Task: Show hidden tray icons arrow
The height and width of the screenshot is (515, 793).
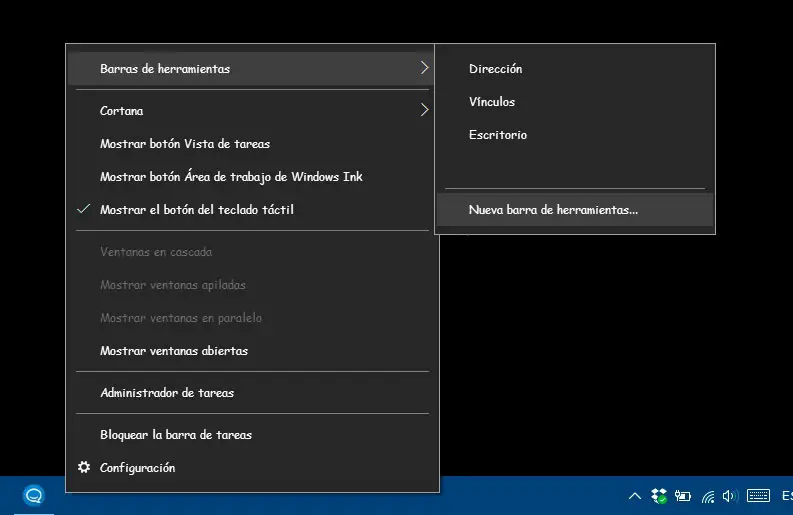Action: coord(635,496)
